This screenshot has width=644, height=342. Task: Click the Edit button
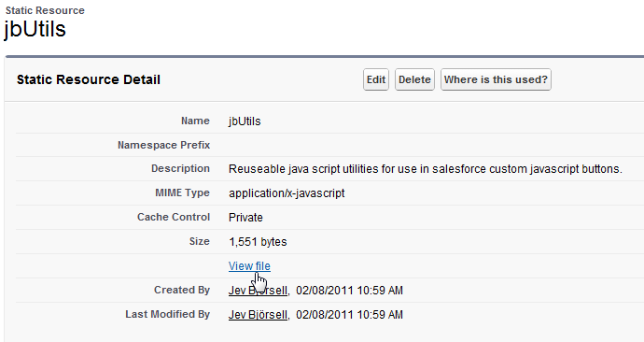point(376,79)
